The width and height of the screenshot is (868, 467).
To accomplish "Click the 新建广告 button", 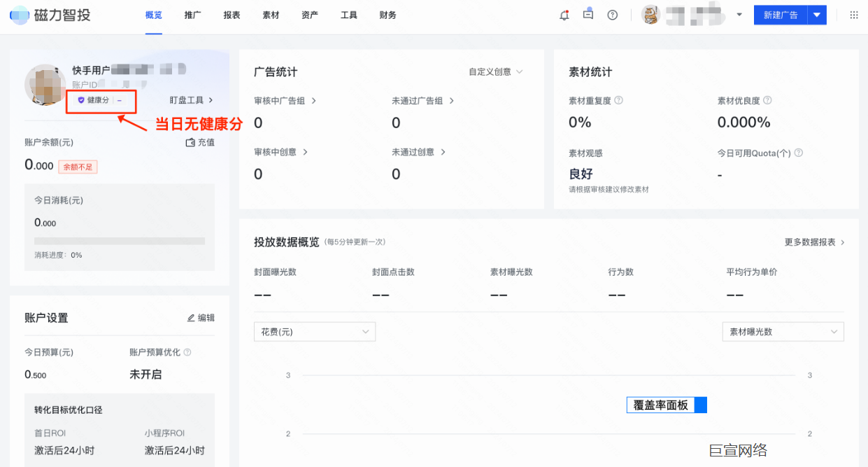I will pos(780,14).
